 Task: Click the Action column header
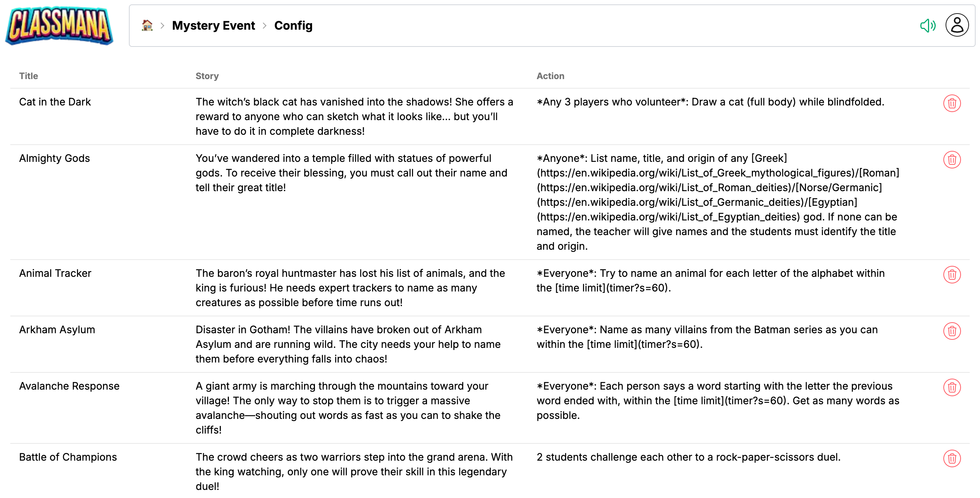coord(550,76)
